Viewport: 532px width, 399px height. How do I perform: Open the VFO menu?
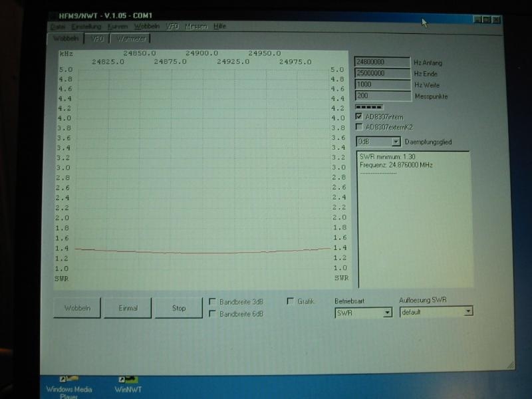[x=172, y=26]
